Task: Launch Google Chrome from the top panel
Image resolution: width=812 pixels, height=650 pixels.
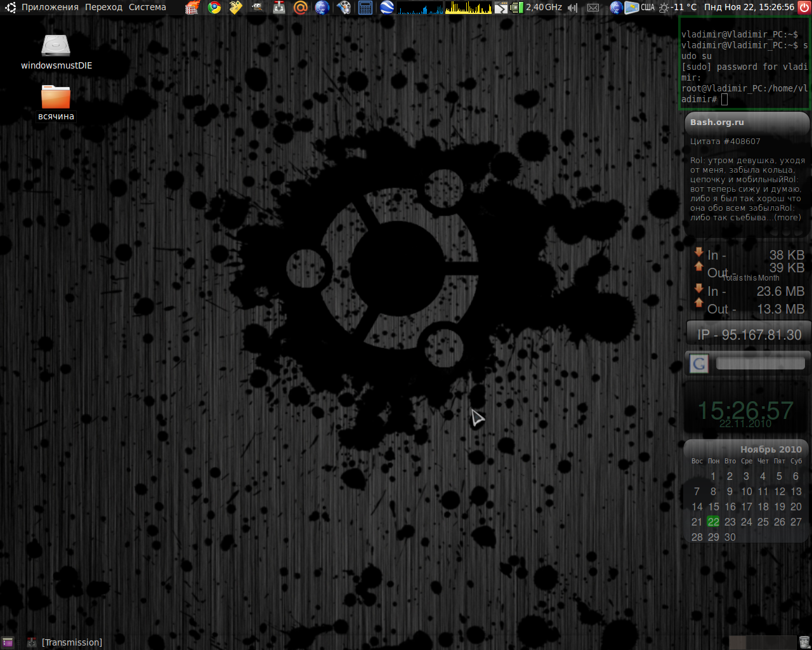Action: point(214,8)
